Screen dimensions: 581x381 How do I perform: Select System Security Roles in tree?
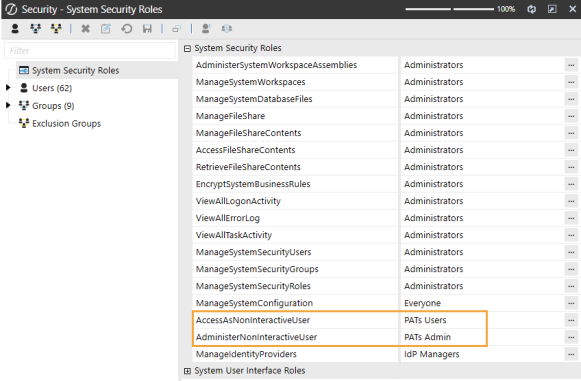tap(76, 70)
